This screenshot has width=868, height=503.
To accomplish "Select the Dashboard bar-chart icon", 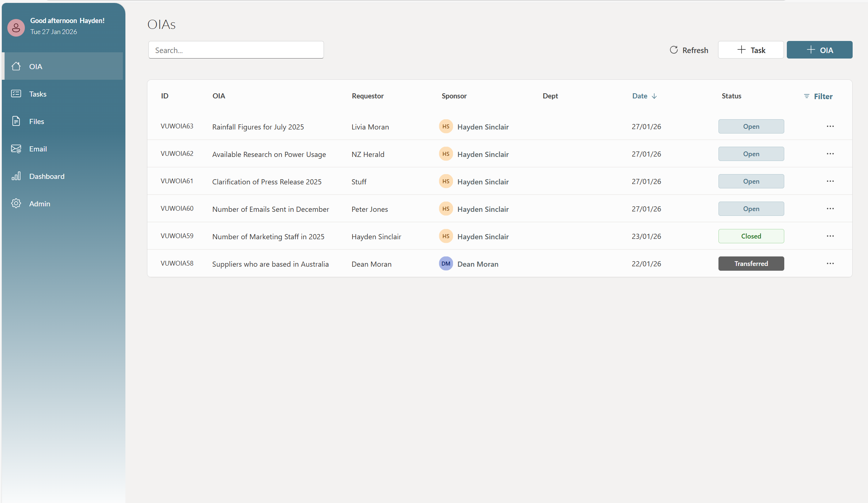I will pos(16,176).
